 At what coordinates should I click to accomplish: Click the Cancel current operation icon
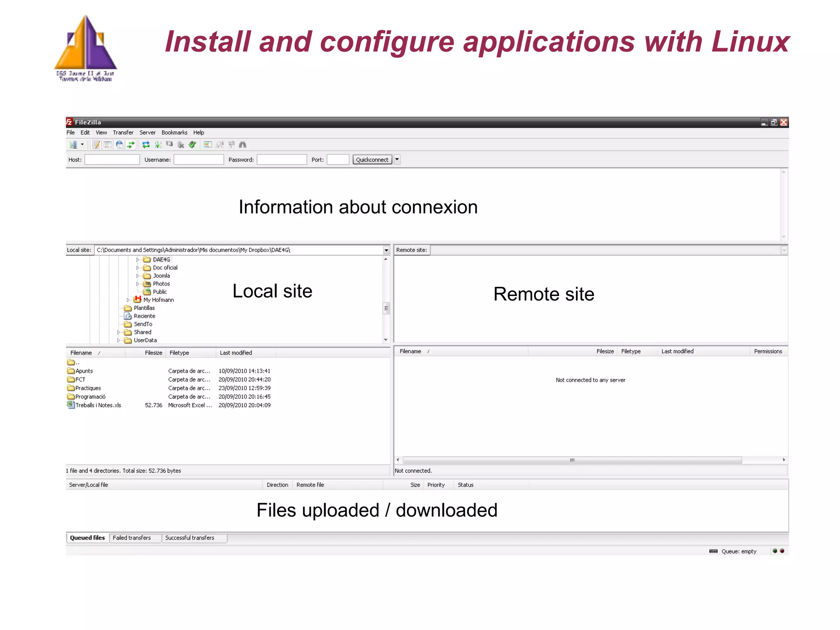[169, 144]
